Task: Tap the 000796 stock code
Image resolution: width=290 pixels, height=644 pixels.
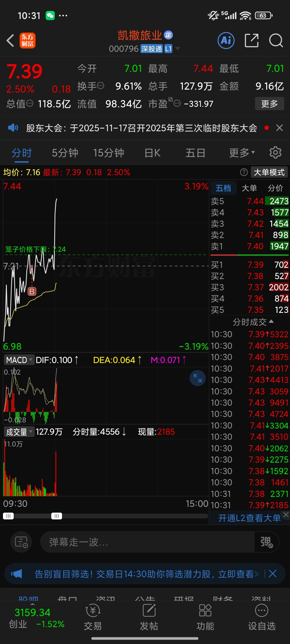Action: (x=124, y=49)
